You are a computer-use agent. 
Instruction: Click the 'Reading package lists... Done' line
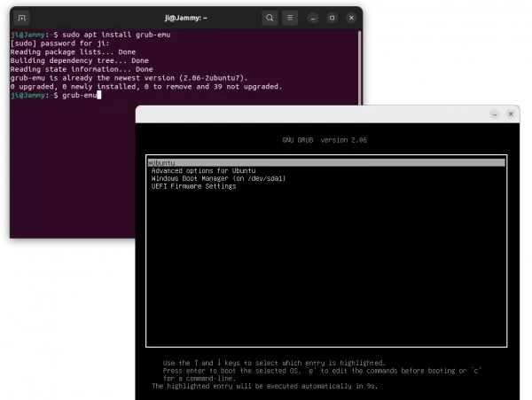click(x=73, y=52)
